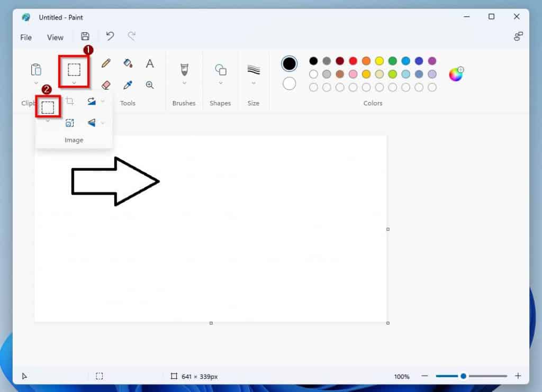Expand Select options chevron in Image flyout
This screenshot has height=392, width=542.
pos(48,121)
